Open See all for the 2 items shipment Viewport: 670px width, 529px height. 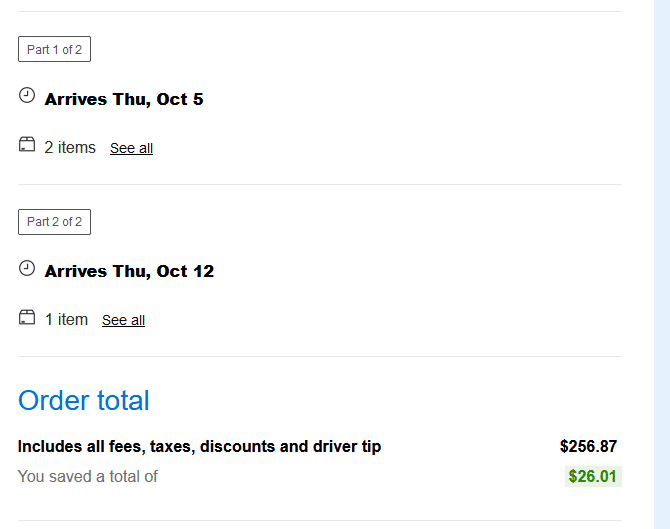131,148
